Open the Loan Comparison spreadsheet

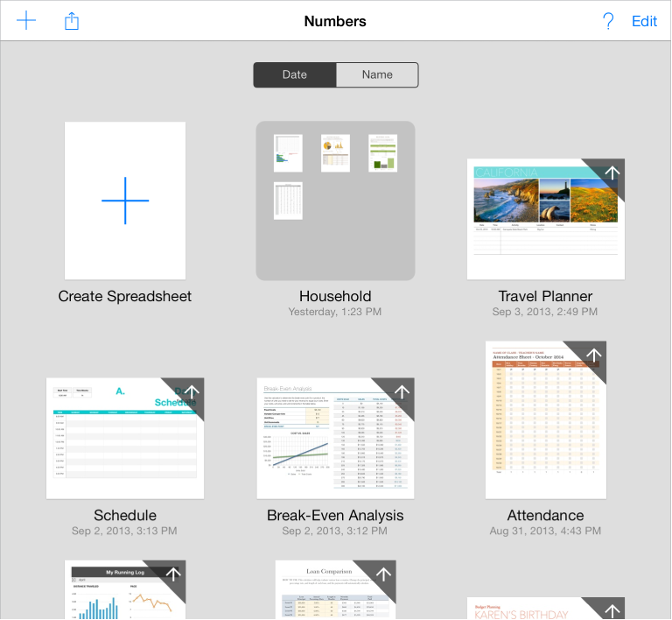pyautogui.click(x=336, y=589)
